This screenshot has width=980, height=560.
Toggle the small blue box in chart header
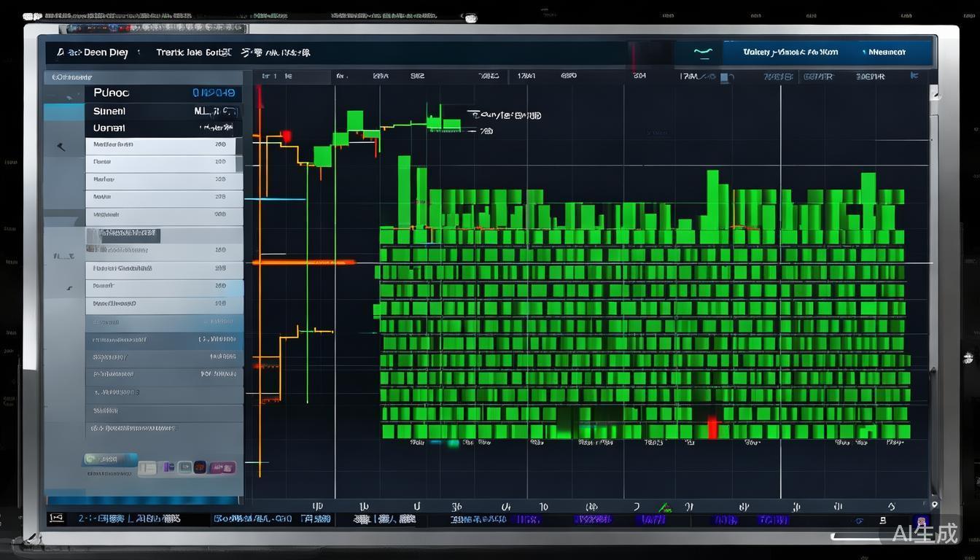pyautogui.click(x=724, y=77)
